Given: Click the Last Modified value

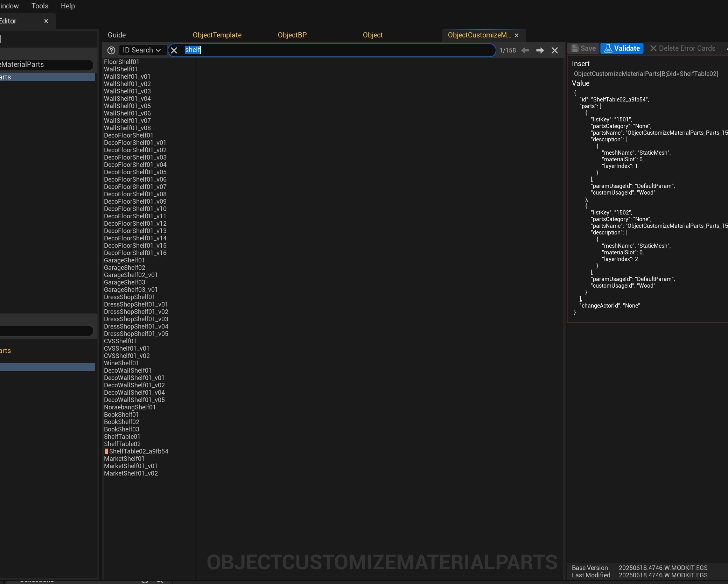Looking at the screenshot, I should coord(663,575).
